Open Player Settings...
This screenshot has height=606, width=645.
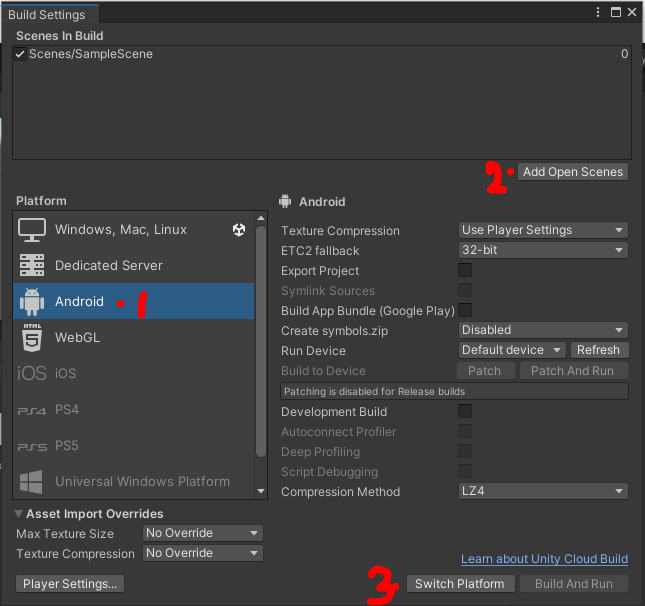coord(70,584)
